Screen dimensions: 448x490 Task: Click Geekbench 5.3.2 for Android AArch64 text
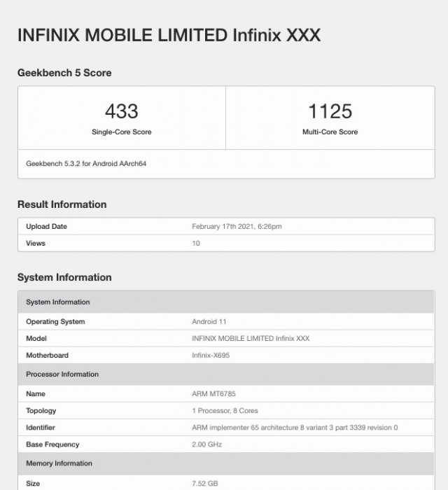[86, 163]
